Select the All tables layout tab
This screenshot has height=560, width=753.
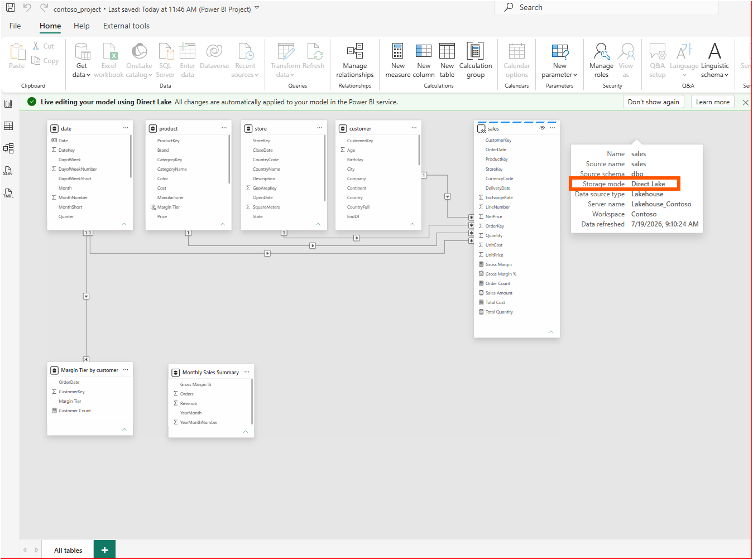point(68,550)
